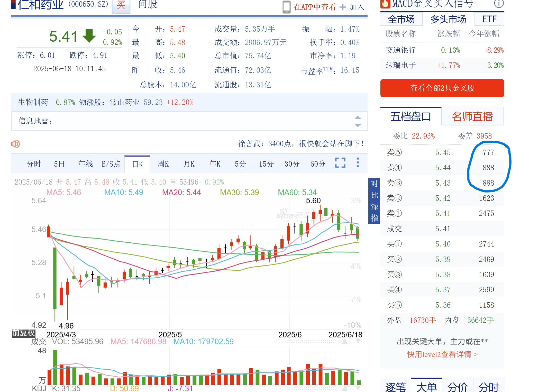Show the 30分 minute chart

click(x=292, y=164)
